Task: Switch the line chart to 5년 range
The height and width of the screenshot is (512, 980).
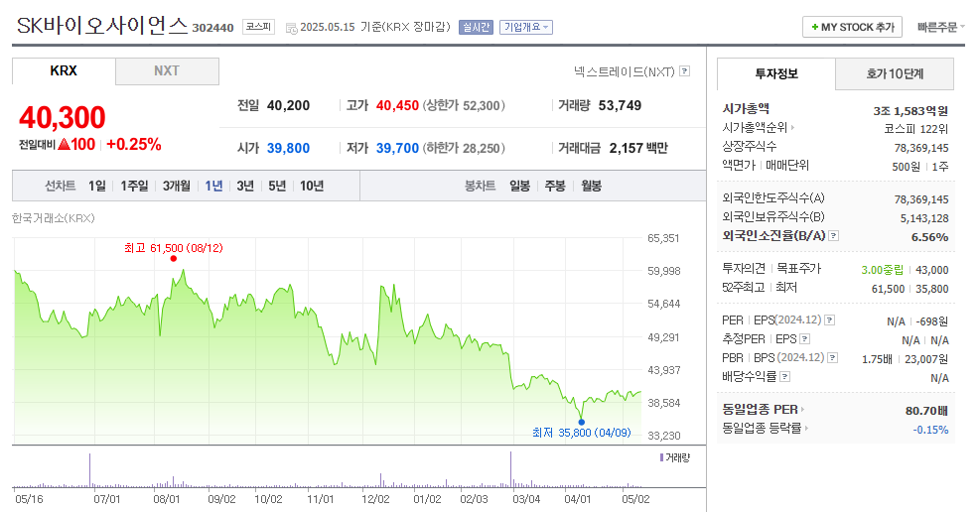Action: tap(277, 186)
